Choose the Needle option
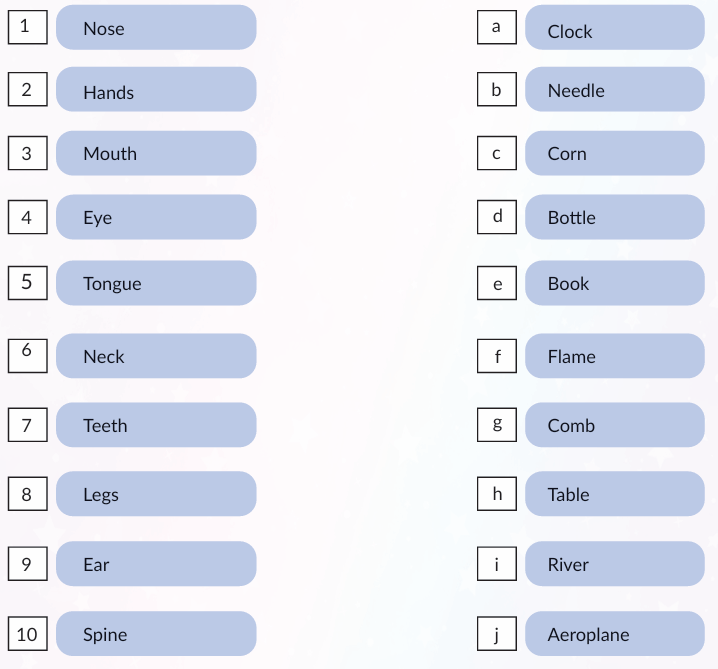 pyautogui.click(x=614, y=90)
